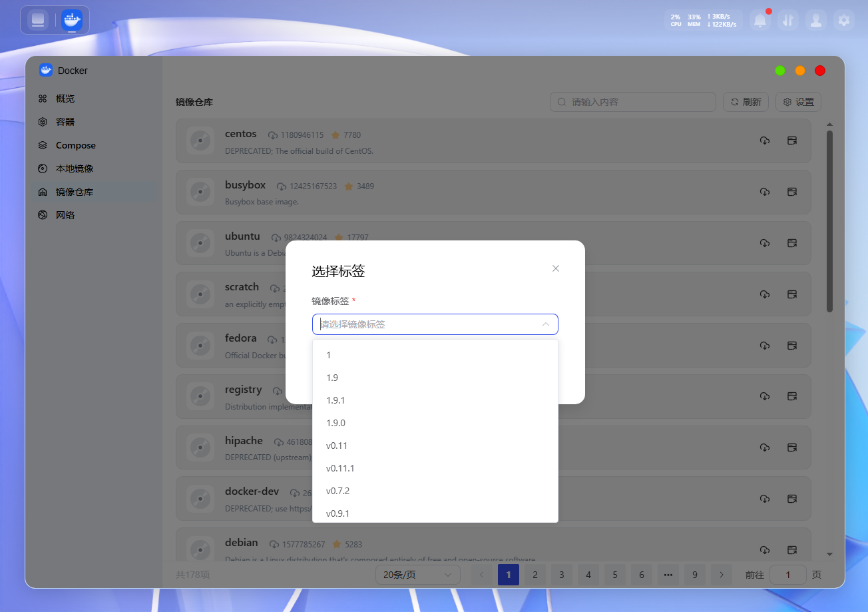Click the desktop icon in top dock
This screenshot has width=868, height=612.
(x=38, y=20)
